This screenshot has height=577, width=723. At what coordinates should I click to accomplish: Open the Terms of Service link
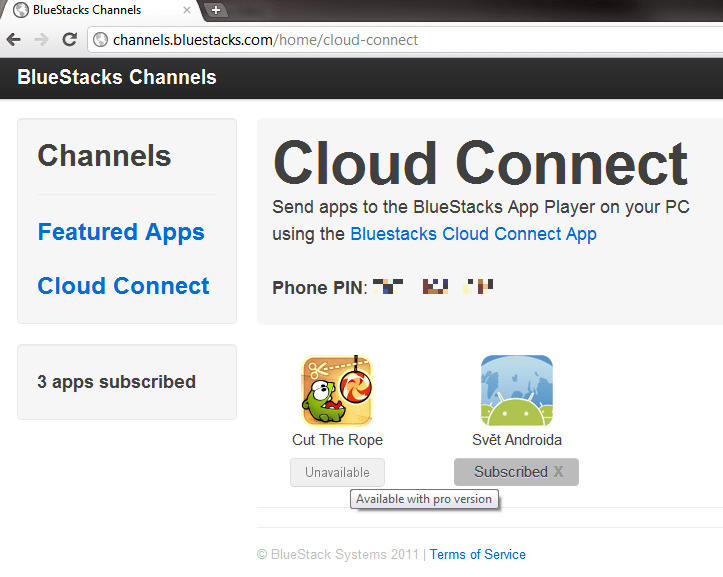pos(478,554)
